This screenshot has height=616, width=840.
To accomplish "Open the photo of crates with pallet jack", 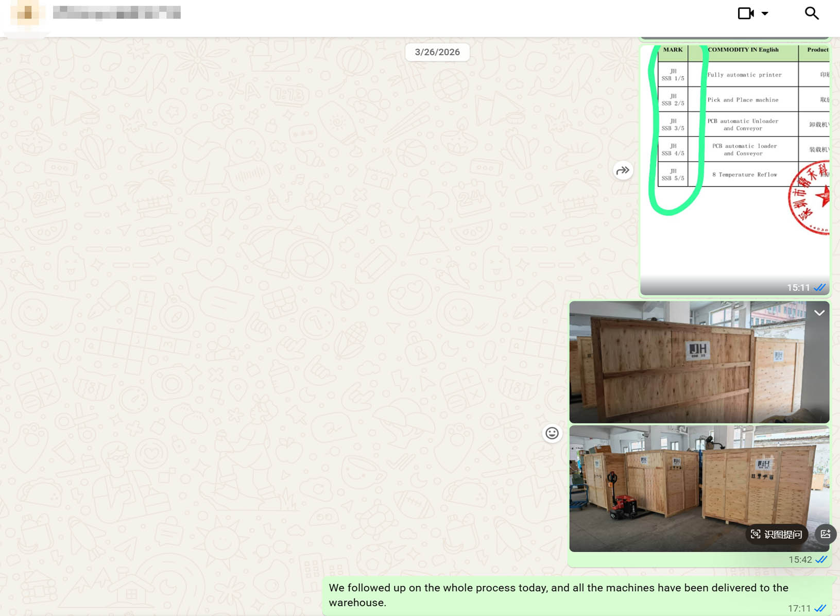I will [699, 488].
